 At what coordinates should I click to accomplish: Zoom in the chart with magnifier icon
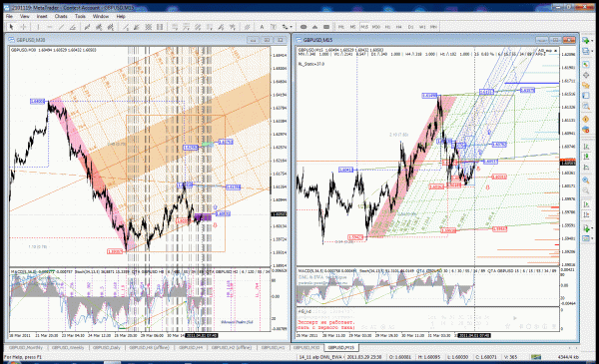[x=586, y=181]
